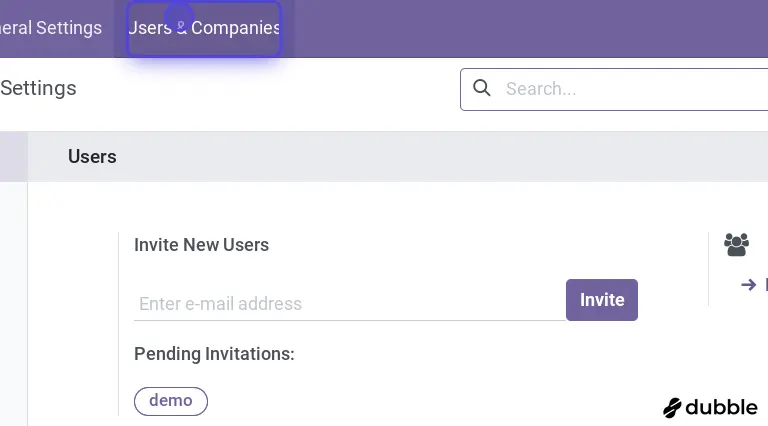Click the vertical divider beside the users group icon
768x426 pixels.
coord(708,268)
